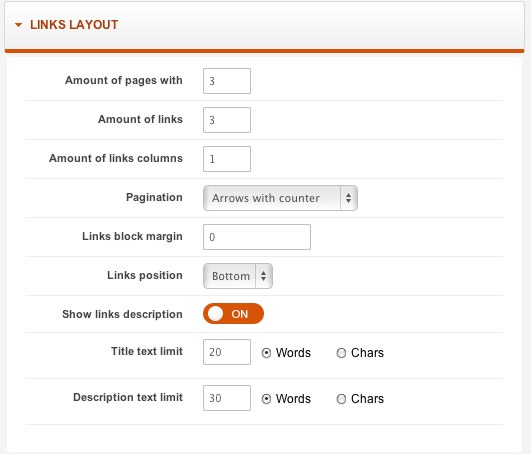The image size is (531, 454).
Task: Click the Show links description label
Action: [x=122, y=314]
